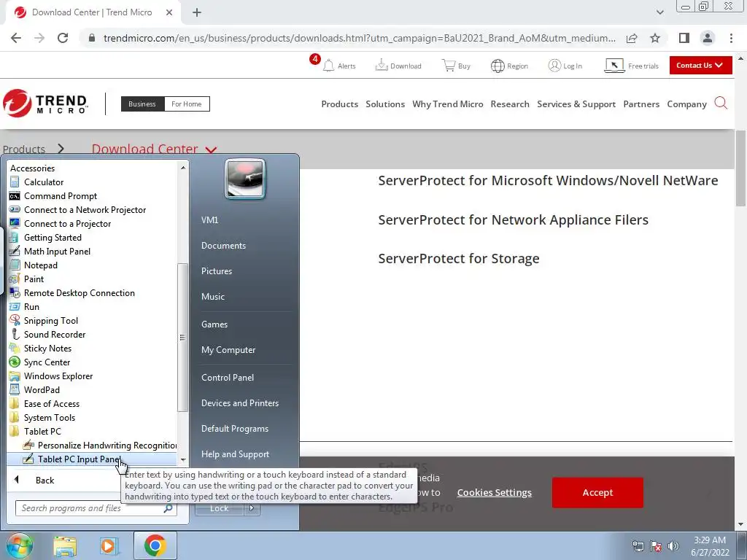Open Personalize Handwriting Recognition
The image size is (747, 560).
pos(100,446)
